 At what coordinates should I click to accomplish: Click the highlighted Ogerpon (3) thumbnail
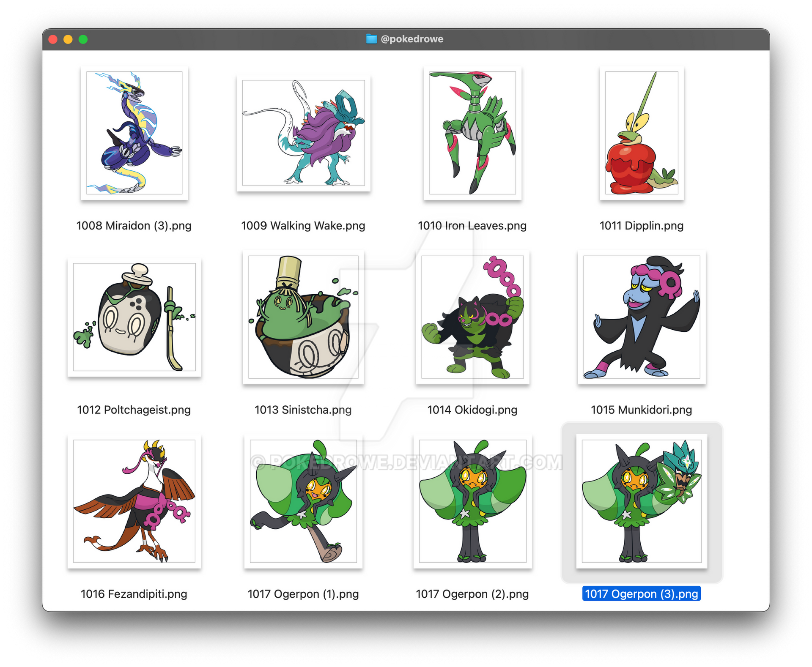642,501
